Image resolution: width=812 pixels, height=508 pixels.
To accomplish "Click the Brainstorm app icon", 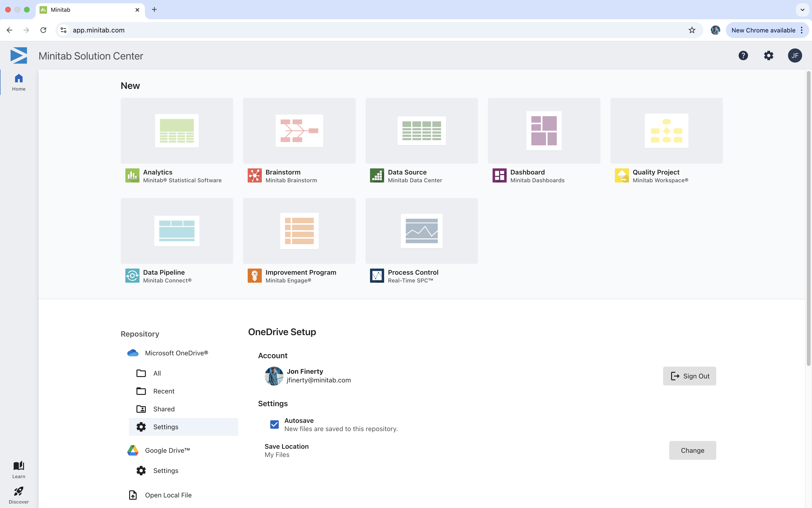I will pos(255,175).
